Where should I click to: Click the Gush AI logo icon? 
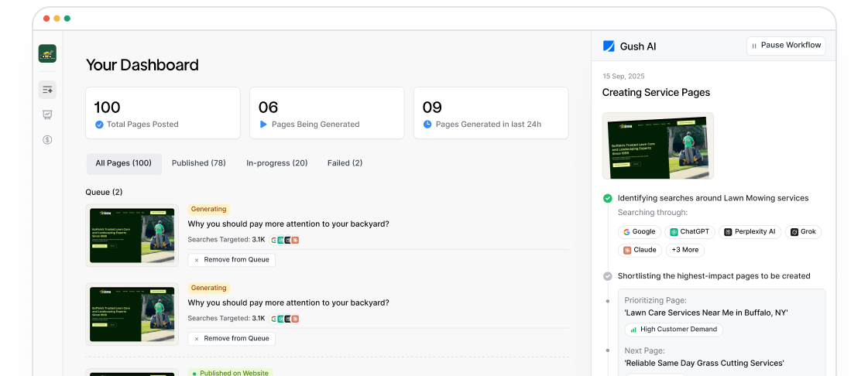coord(609,46)
